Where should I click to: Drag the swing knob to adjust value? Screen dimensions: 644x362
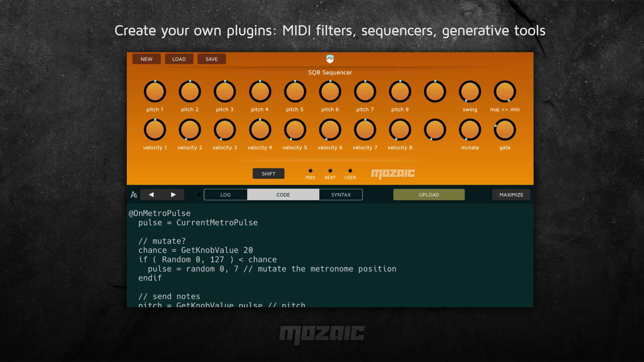pyautogui.click(x=470, y=92)
